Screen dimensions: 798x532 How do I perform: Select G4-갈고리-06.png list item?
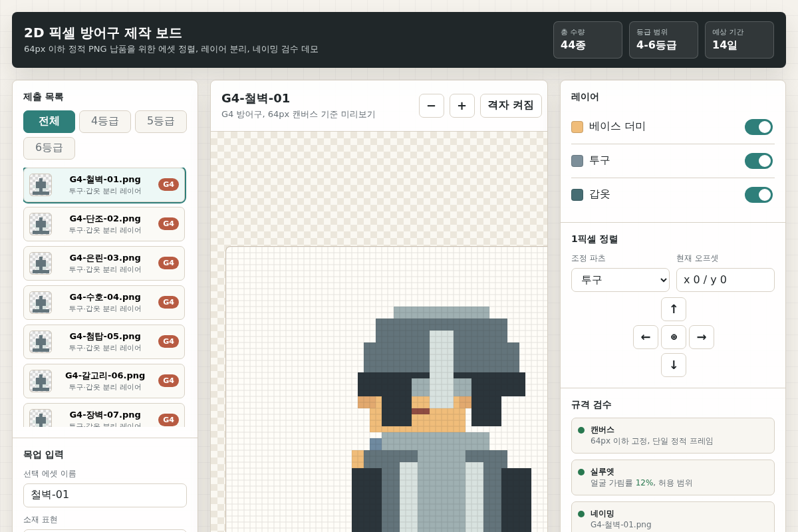click(x=104, y=381)
